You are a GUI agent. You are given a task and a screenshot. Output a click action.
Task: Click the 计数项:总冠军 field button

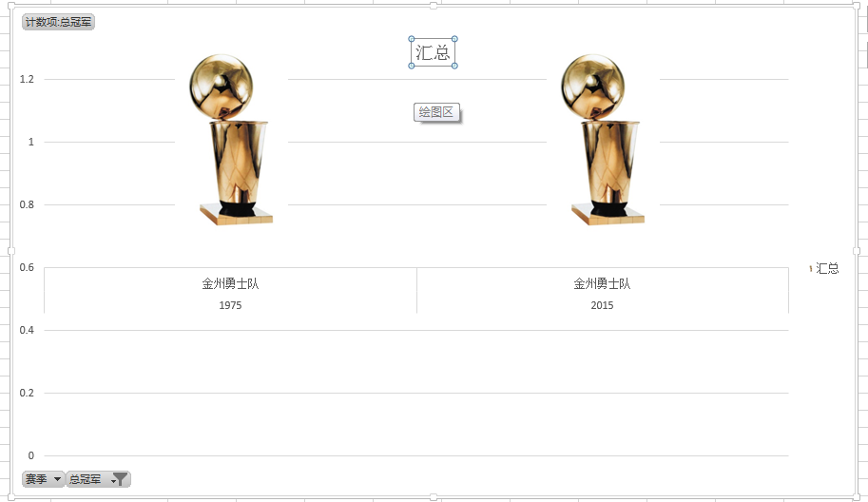pos(58,22)
